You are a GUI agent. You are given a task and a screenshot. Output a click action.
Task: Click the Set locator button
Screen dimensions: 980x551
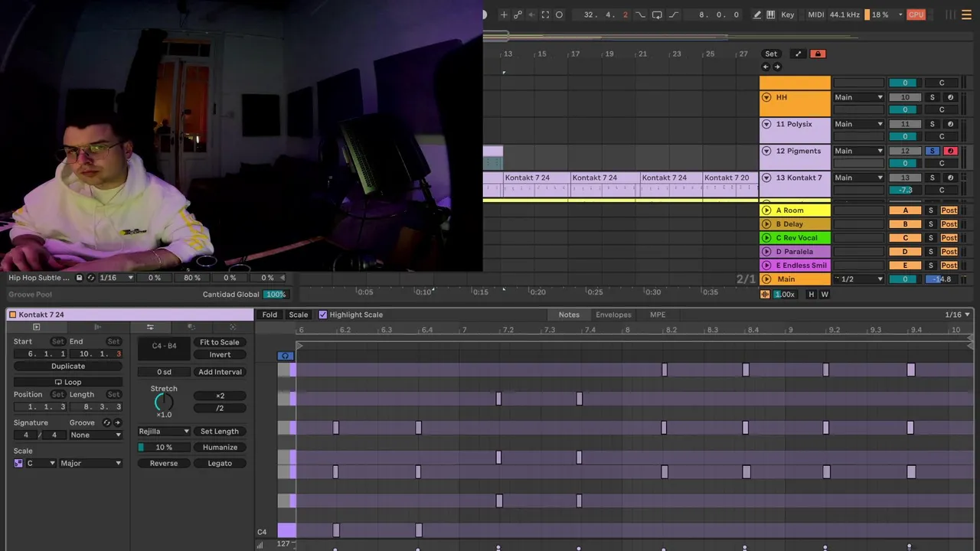click(x=771, y=54)
